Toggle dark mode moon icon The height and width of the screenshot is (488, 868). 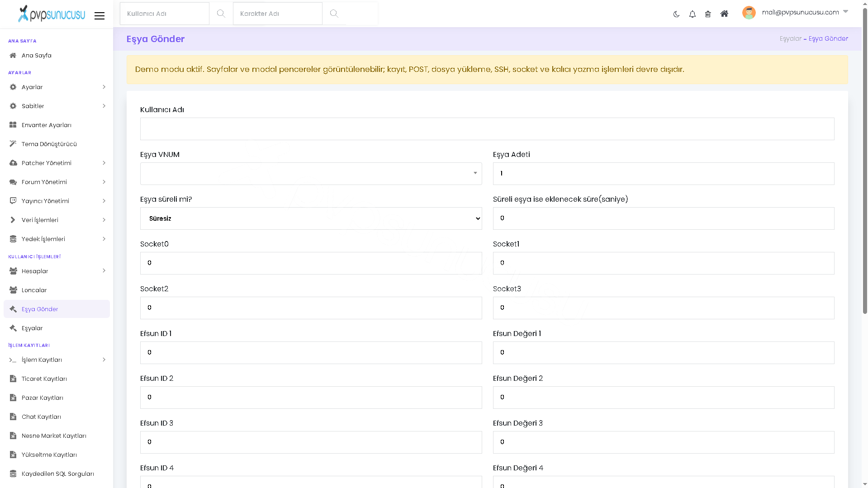point(676,14)
